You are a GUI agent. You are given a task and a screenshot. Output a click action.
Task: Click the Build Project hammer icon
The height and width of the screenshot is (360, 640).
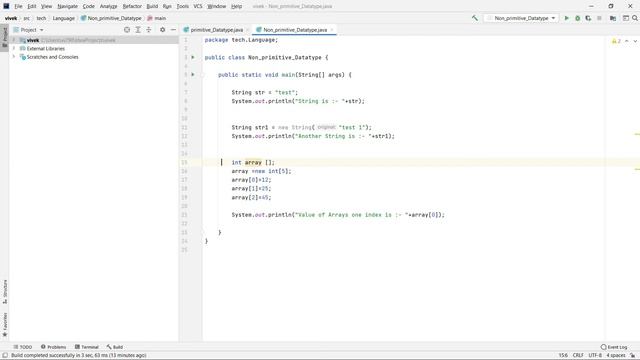pyautogui.click(x=475, y=18)
